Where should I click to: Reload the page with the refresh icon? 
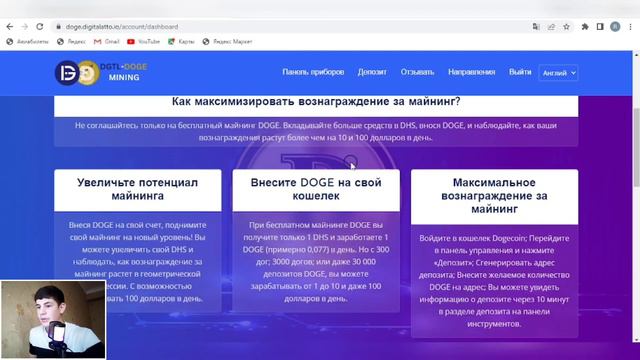pos(40,27)
